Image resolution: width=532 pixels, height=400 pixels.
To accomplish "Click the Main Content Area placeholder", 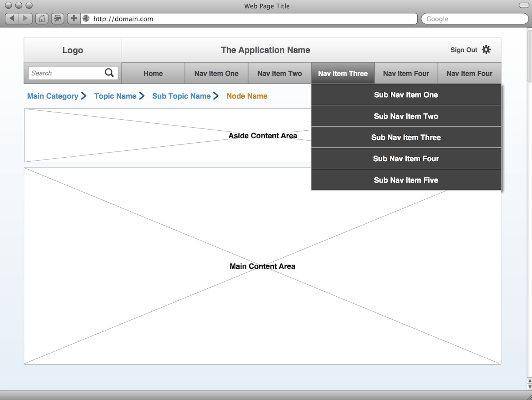I will point(263,266).
